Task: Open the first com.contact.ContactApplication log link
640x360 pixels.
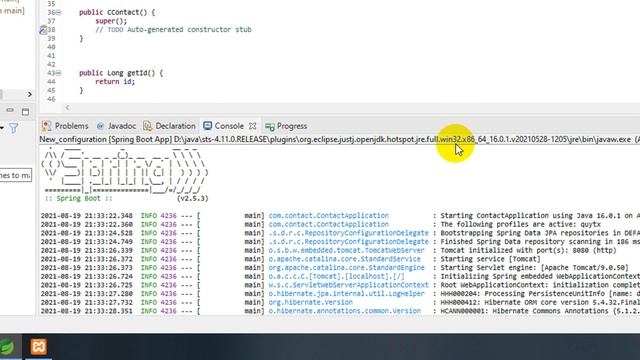Action: point(329,216)
